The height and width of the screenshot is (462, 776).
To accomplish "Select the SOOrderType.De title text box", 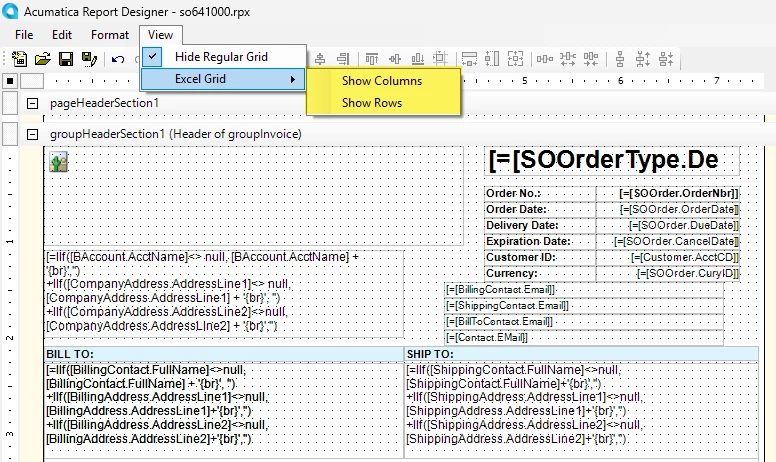I will 612,160.
